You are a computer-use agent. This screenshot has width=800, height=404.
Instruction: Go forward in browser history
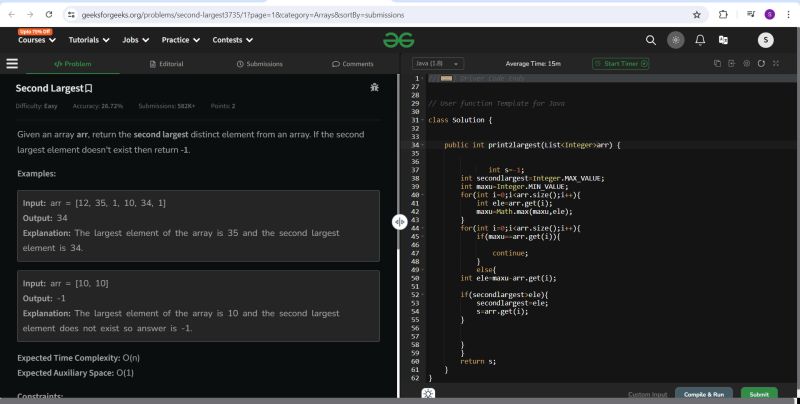coord(30,14)
